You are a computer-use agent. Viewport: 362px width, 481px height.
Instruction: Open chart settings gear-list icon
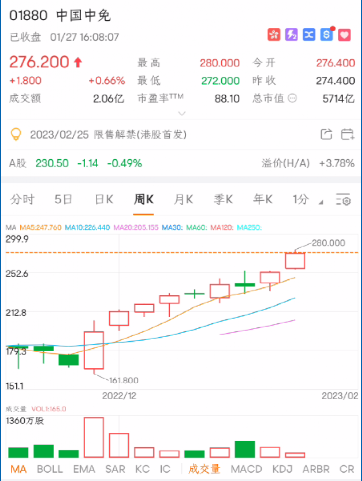coord(343,199)
